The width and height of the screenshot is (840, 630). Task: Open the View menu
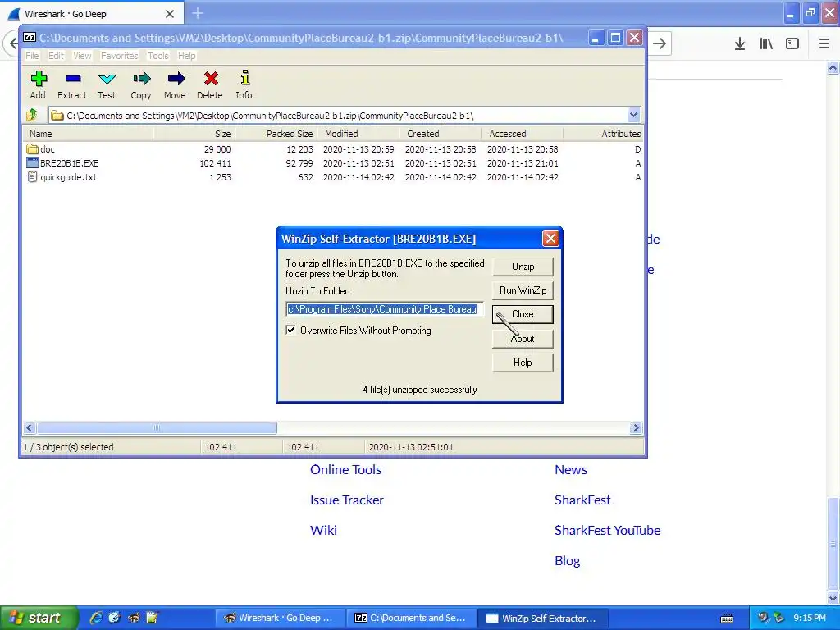click(x=82, y=56)
